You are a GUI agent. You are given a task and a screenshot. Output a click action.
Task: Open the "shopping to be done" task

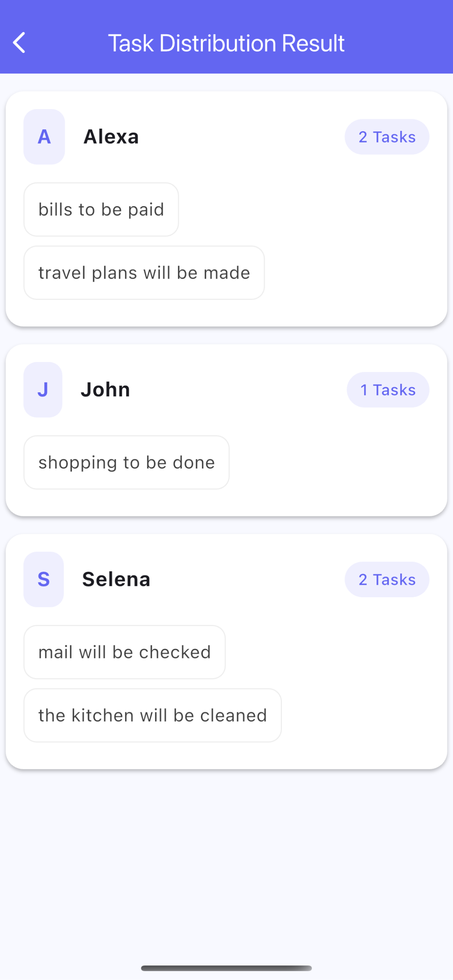pyautogui.click(x=127, y=463)
